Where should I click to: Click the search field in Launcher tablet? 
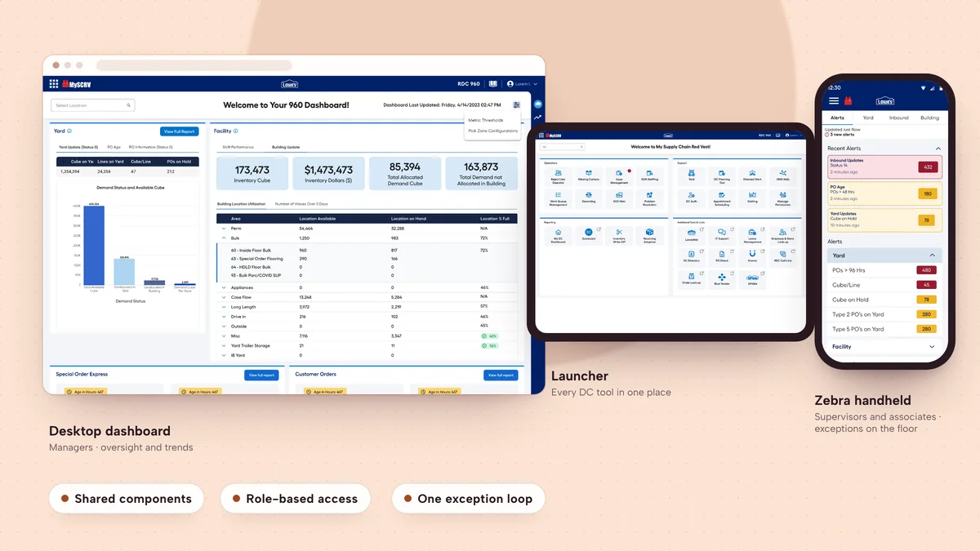562,146
